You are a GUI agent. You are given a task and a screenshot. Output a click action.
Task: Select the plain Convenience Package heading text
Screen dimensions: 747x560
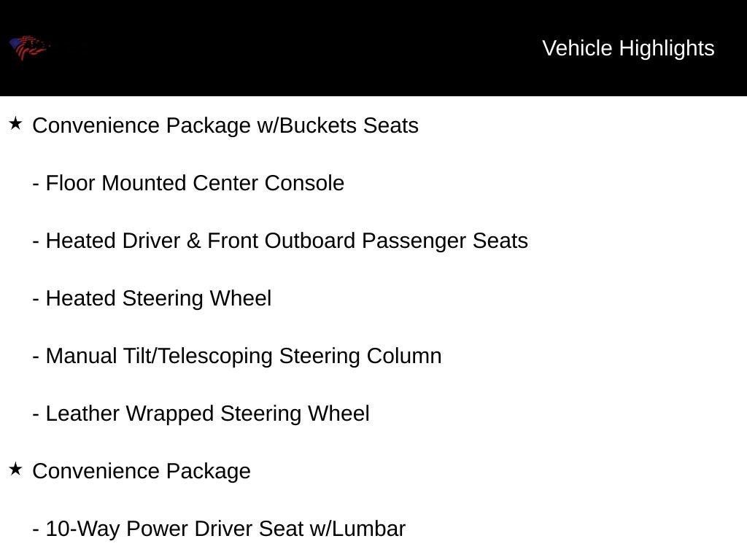pos(142,471)
